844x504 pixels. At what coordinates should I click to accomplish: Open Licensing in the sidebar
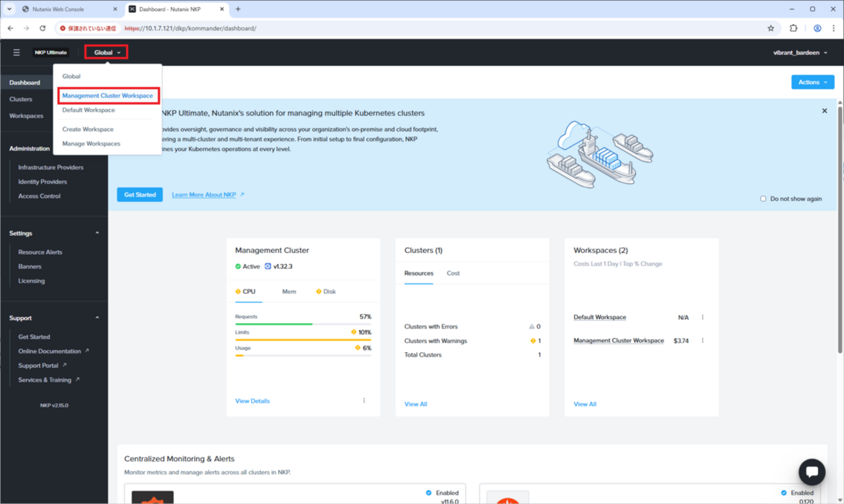pyautogui.click(x=32, y=281)
